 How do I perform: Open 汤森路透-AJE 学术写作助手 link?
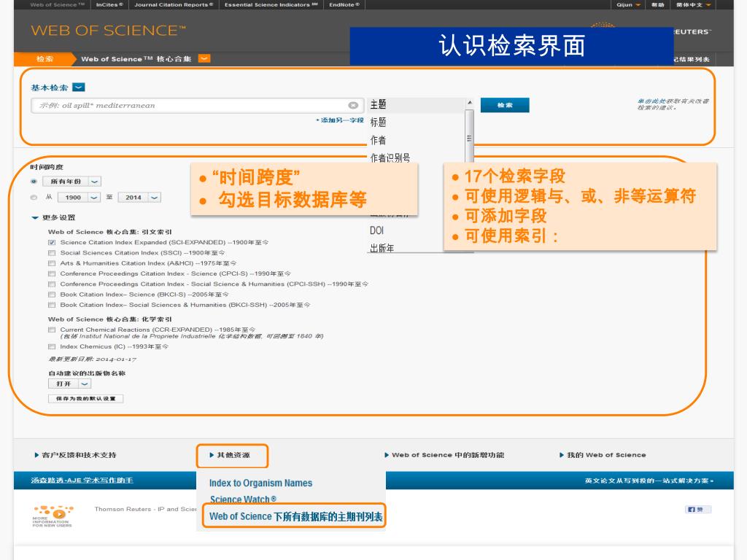82,480
